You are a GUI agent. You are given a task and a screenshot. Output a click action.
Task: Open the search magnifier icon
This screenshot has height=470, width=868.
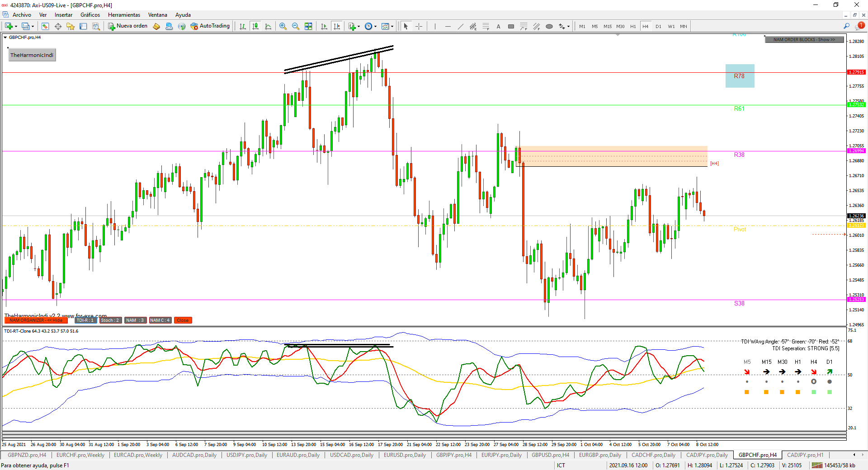(846, 26)
